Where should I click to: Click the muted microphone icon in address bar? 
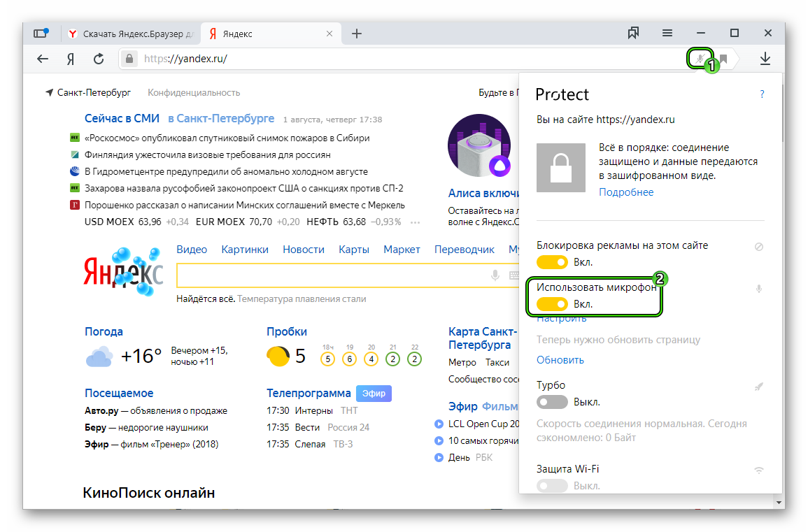tap(700, 59)
